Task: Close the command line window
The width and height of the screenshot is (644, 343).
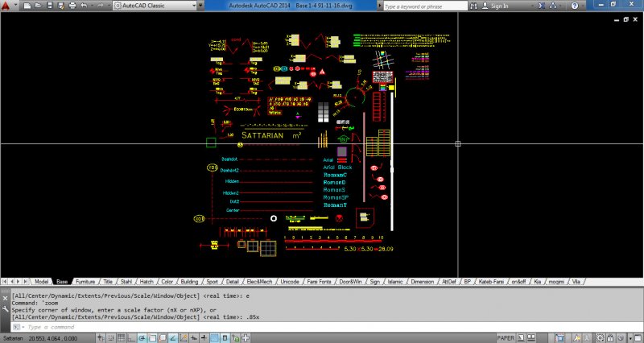Action: [x=5, y=299]
